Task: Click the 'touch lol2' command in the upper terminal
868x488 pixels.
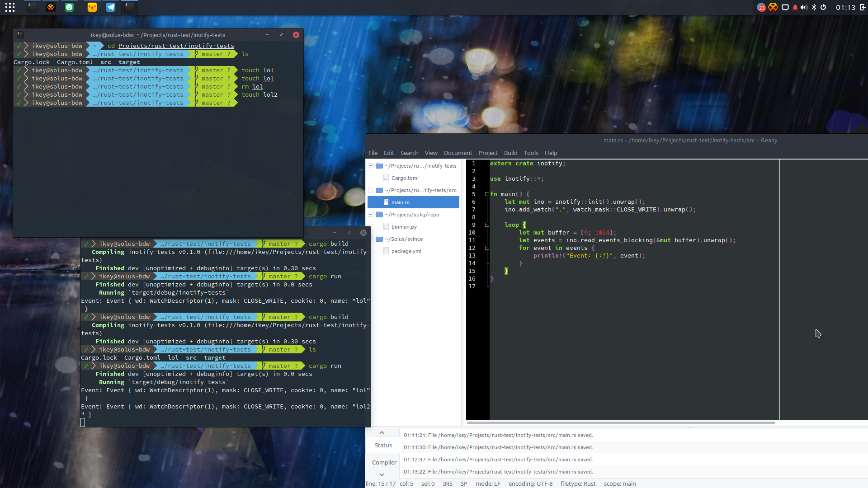Action: [x=259, y=95]
